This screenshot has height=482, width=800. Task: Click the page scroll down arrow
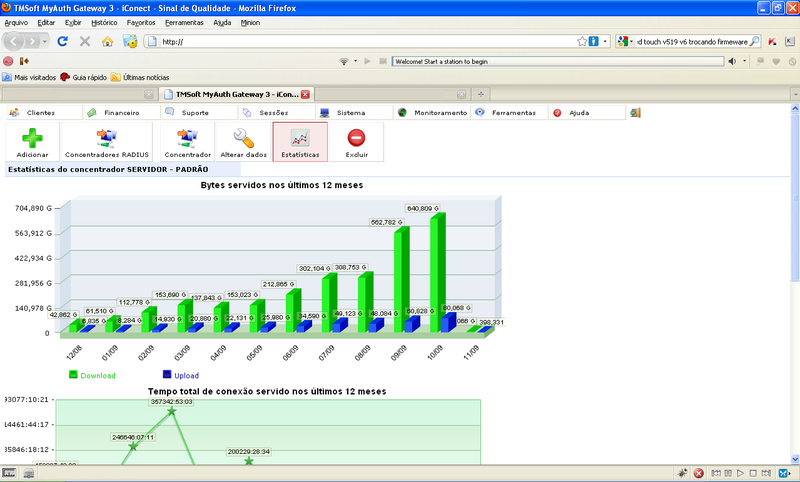(x=795, y=459)
